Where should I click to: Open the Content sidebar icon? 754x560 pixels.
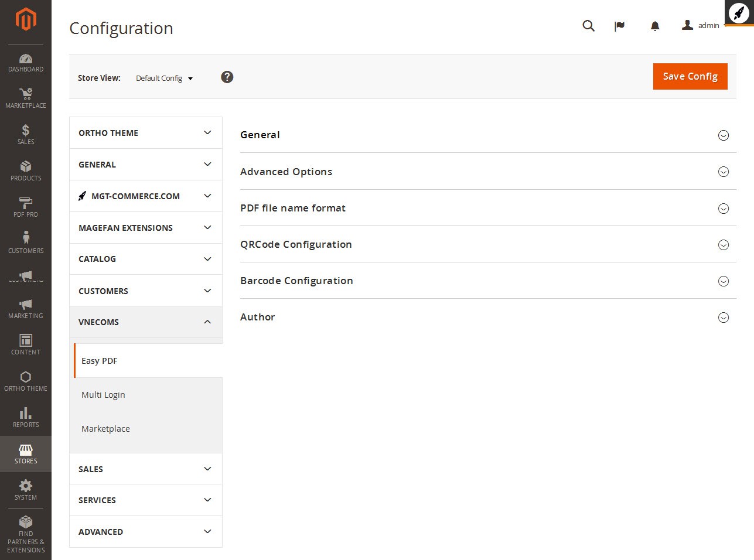(26, 344)
